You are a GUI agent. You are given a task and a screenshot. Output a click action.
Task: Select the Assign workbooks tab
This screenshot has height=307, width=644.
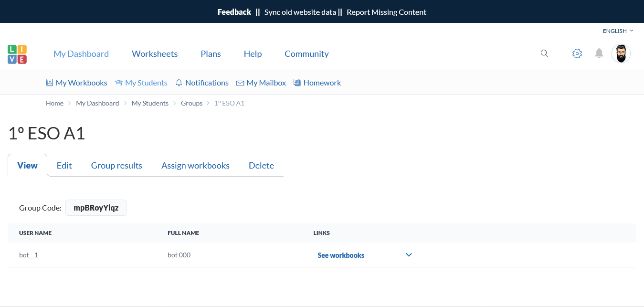pos(195,166)
